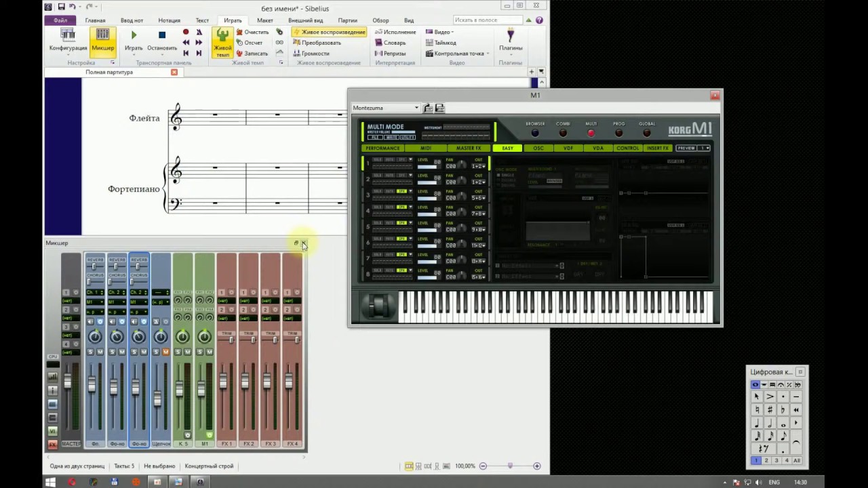Open the М1 device dropdown for Фл.

click(95, 302)
